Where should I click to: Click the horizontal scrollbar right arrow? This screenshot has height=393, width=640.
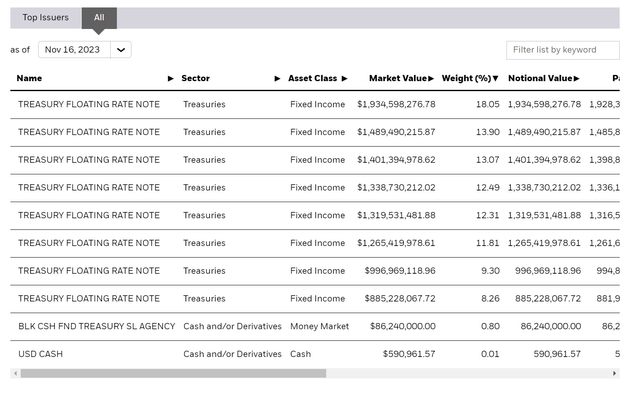614,373
